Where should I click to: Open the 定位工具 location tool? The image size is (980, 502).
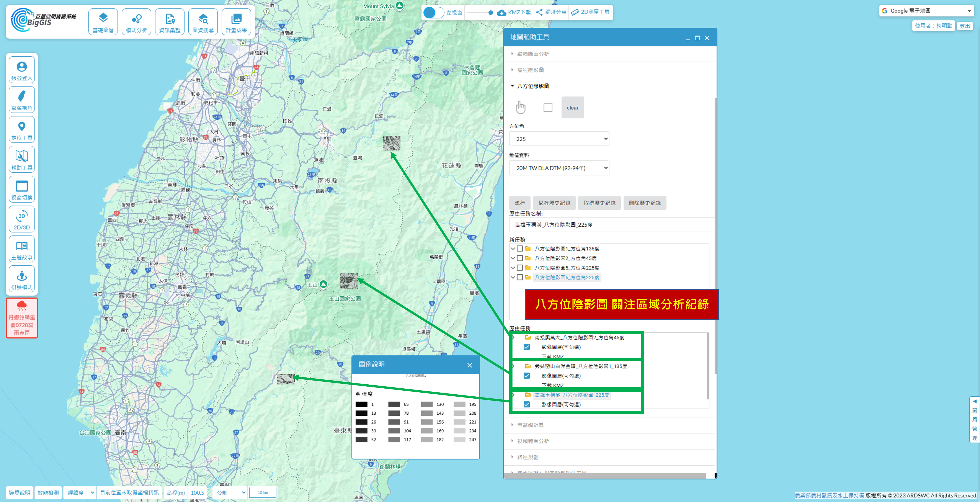[22, 130]
